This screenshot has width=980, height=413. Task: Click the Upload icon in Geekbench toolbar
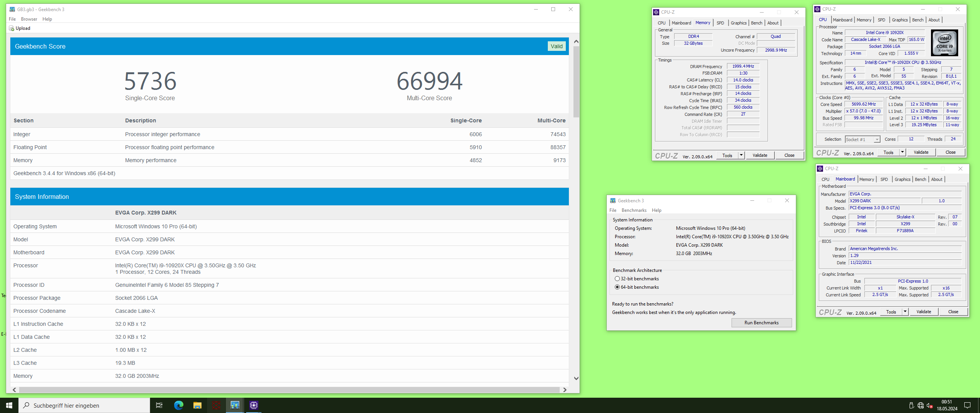tap(11, 28)
